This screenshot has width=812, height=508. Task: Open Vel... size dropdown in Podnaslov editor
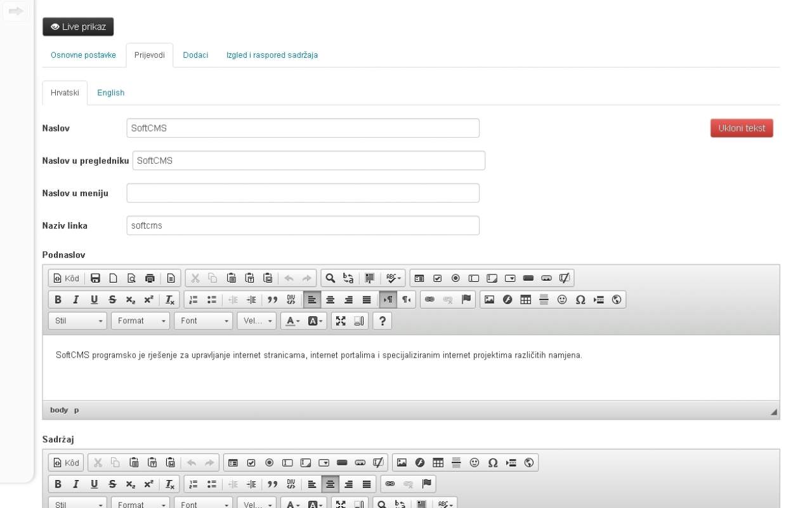click(x=257, y=321)
